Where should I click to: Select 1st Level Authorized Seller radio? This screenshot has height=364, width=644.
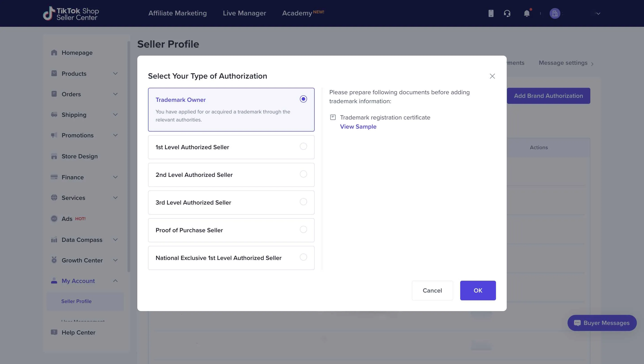303,146
